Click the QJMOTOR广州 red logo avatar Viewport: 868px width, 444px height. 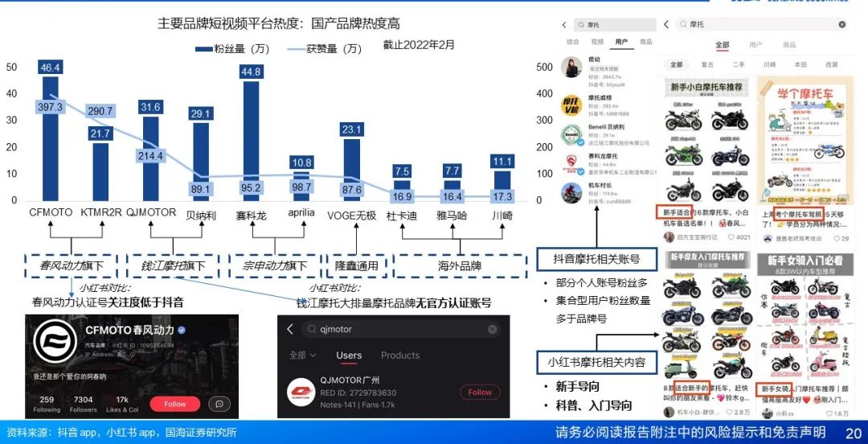(301, 393)
